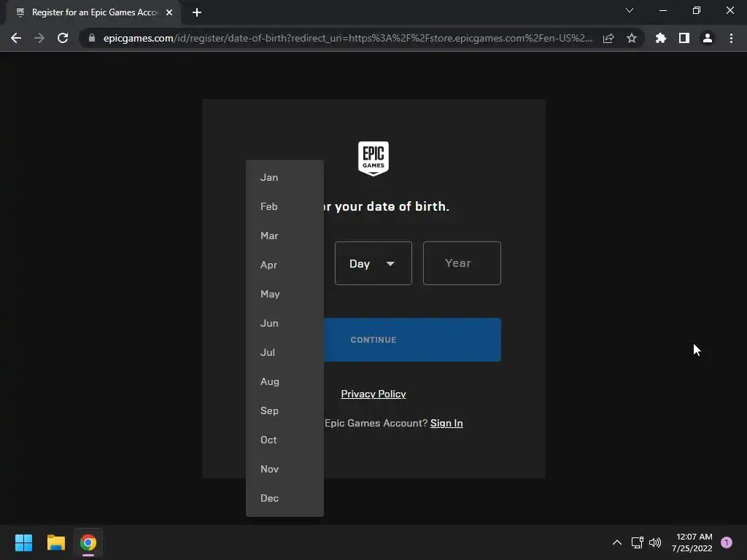Open the Chrome extensions puzzle icon
Viewport: 747px width, 560px height.
[661, 38]
